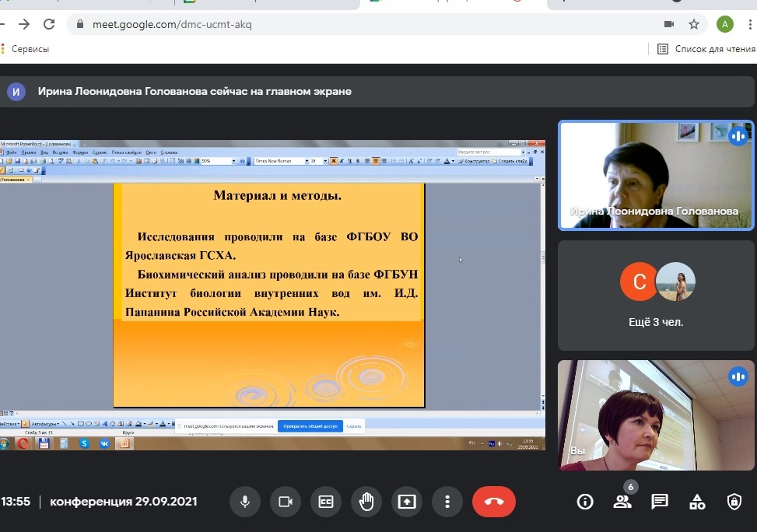Show the participants list people icon
Viewport: 757px width, 532px height.
[622, 502]
